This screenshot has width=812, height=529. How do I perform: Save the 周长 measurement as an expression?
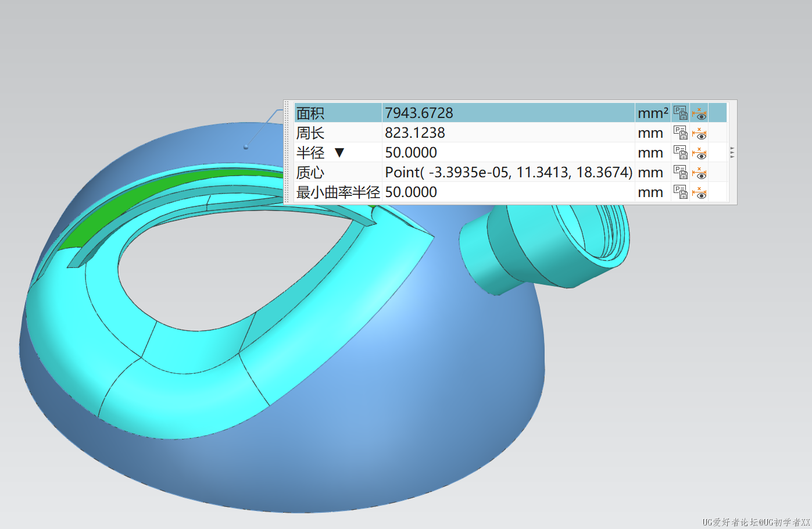[x=680, y=133]
